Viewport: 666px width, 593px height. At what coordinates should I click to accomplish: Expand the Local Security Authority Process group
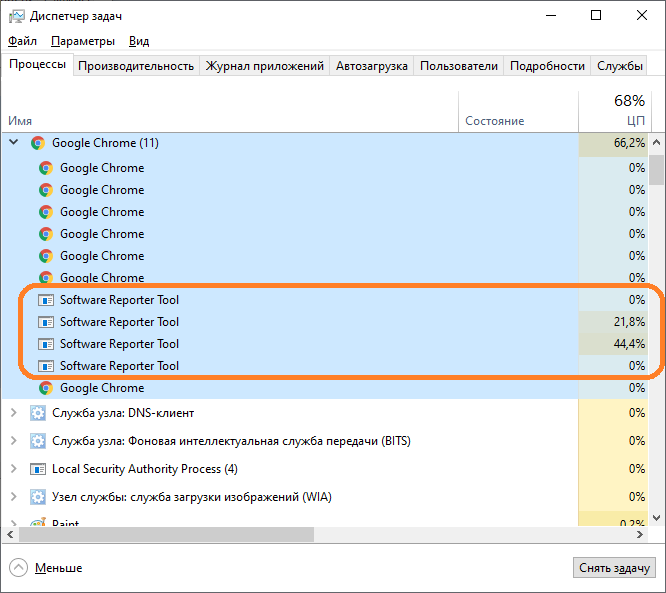pyautogui.click(x=13, y=469)
